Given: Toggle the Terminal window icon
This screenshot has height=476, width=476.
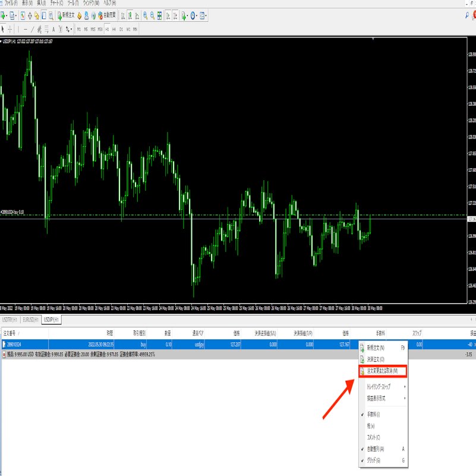Looking at the screenshot, I should [x=44, y=15].
